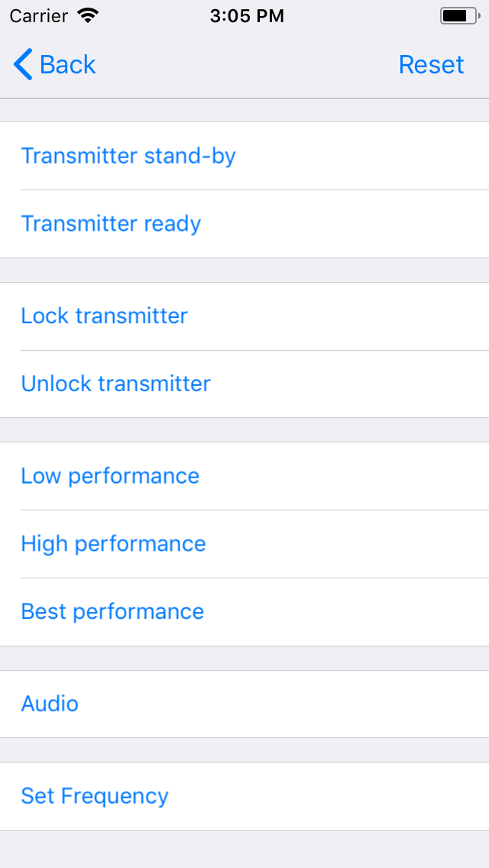Choose Transmitter ready

pos(112,224)
